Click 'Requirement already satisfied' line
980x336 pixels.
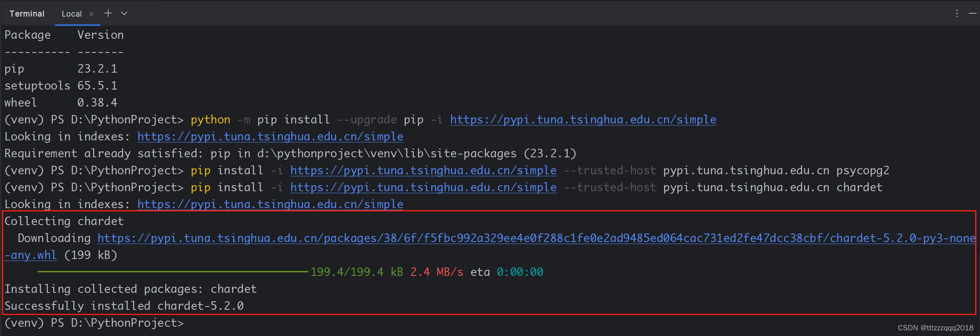(290, 154)
